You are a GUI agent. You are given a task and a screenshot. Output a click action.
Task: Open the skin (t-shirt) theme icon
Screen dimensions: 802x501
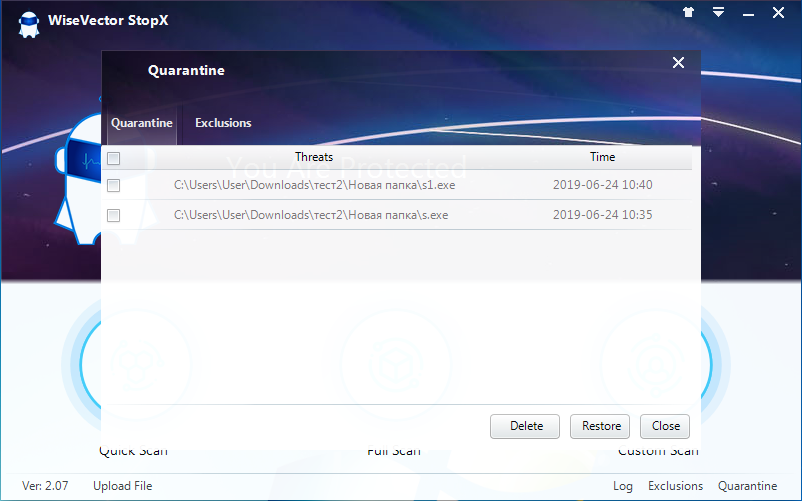[688, 12]
